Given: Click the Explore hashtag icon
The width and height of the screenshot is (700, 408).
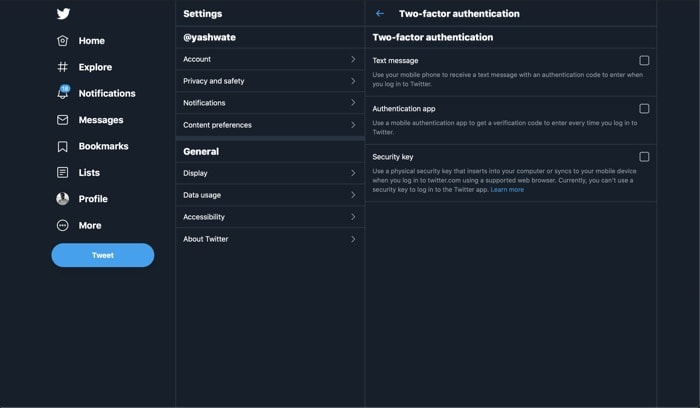Looking at the screenshot, I should (x=62, y=67).
